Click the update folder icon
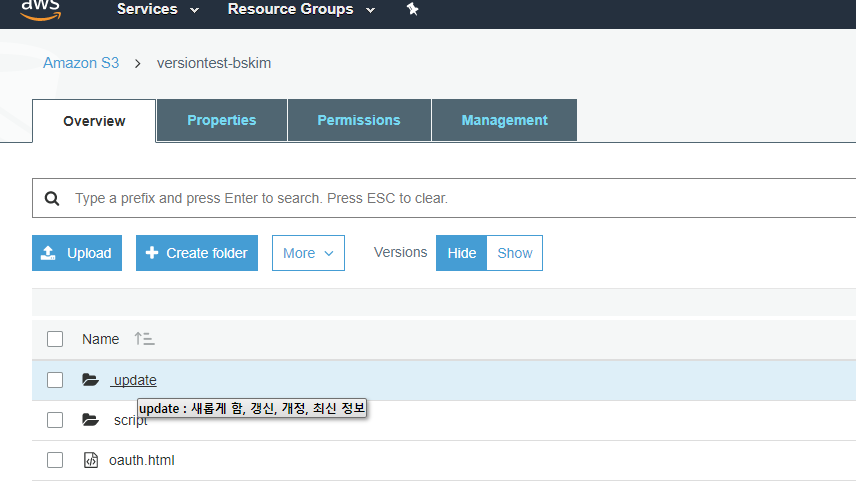This screenshot has width=856, height=491. pyautogui.click(x=90, y=380)
